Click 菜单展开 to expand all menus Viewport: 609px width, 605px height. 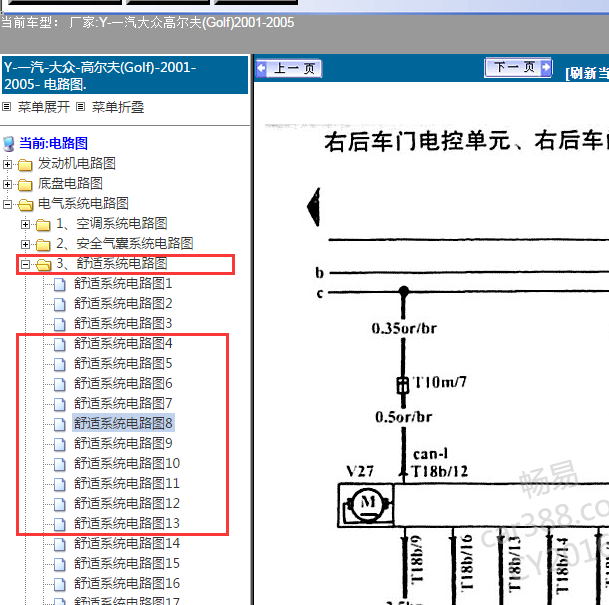tap(44, 107)
